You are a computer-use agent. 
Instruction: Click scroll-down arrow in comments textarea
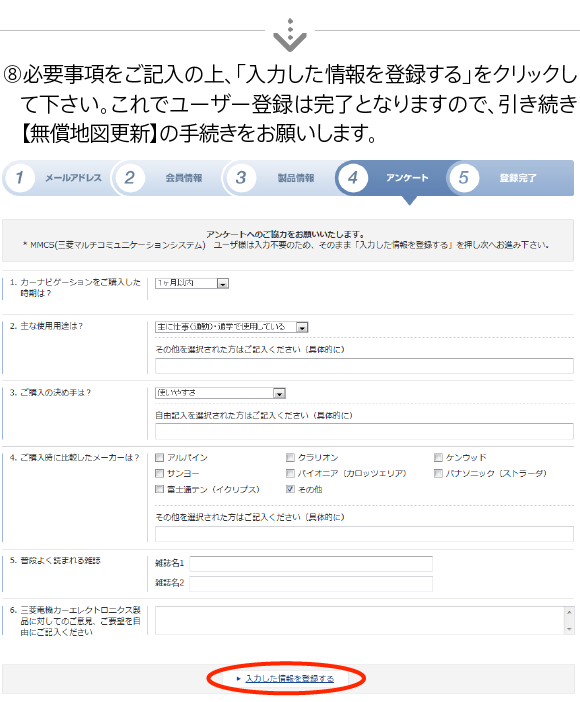pos(569,629)
